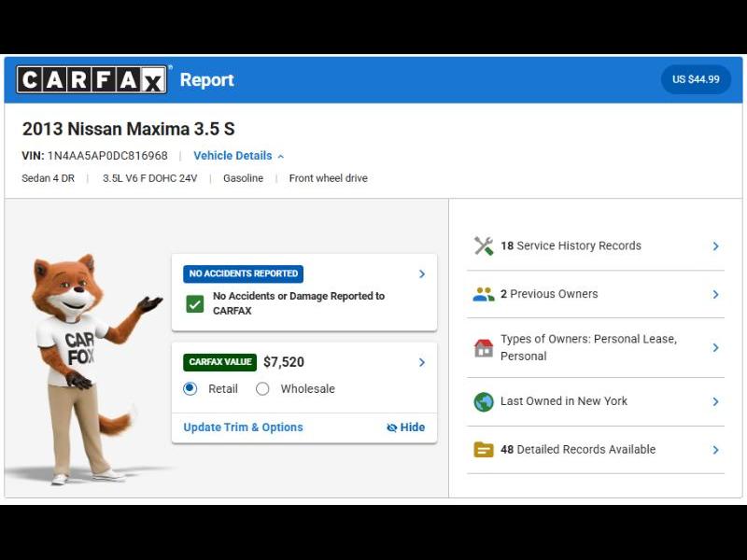Image resolution: width=747 pixels, height=560 pixels.
Task: Click the Gasoline fuel type text
Action: tap(243, 178)
